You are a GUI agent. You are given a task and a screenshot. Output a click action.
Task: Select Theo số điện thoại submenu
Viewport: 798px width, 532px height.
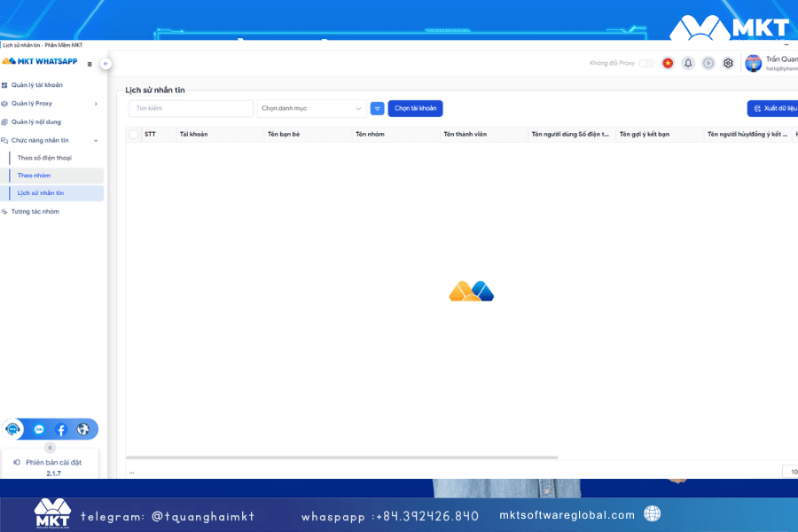click(x=44, y=158)
